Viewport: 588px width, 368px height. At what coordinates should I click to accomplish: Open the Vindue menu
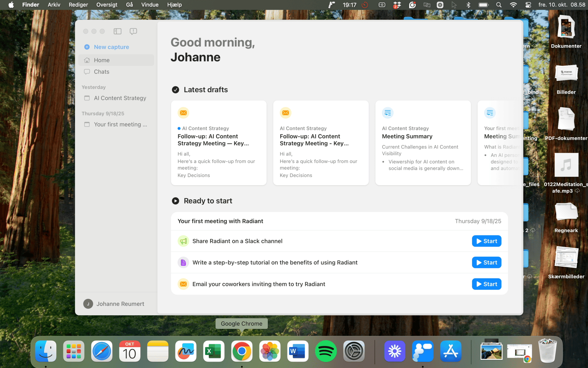(x=150, y=5)
